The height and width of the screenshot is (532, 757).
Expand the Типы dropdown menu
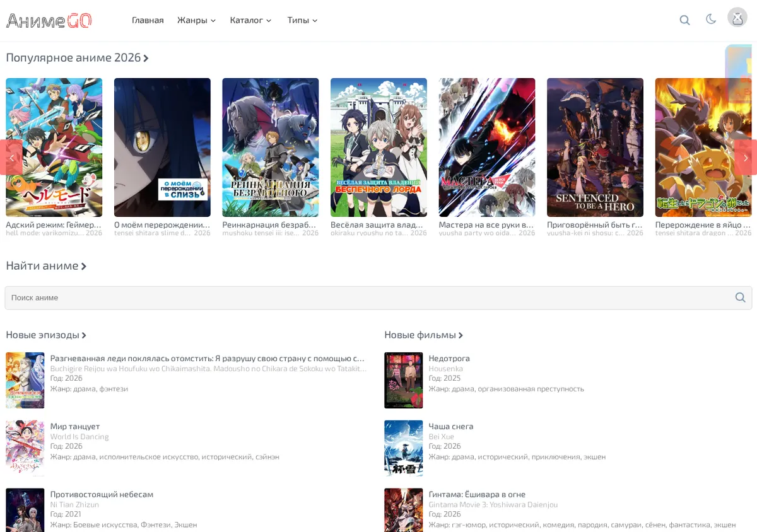click(303, 20)
